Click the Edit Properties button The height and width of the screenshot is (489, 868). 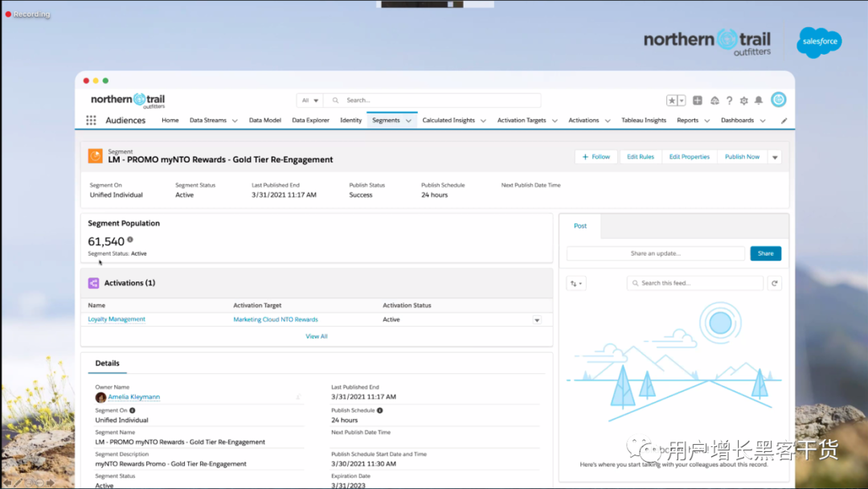[x=690, y=157]
